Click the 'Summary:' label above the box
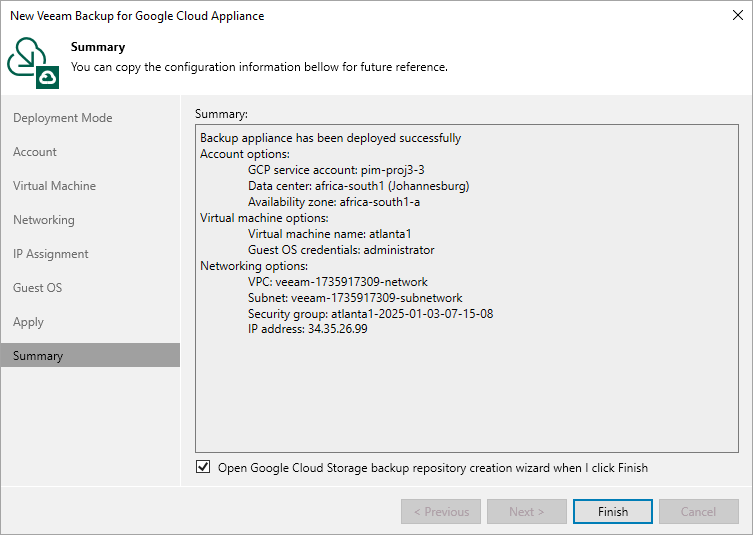Screen dimensions: 753x535 click(x=221, y=114)
